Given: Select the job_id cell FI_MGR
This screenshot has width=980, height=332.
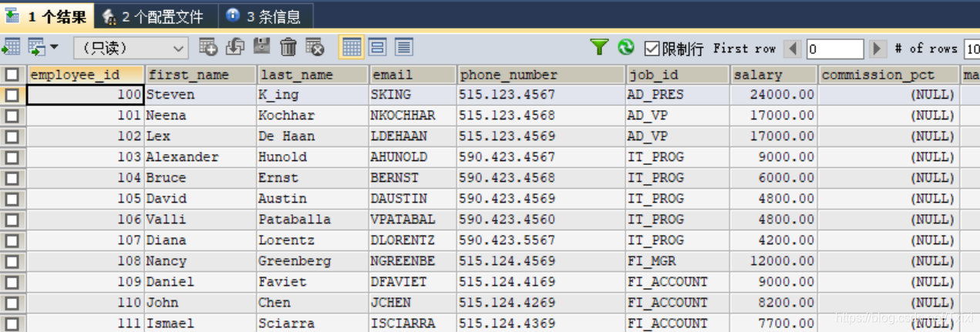Looking at the screenshot, I should [x=678, y=261].
